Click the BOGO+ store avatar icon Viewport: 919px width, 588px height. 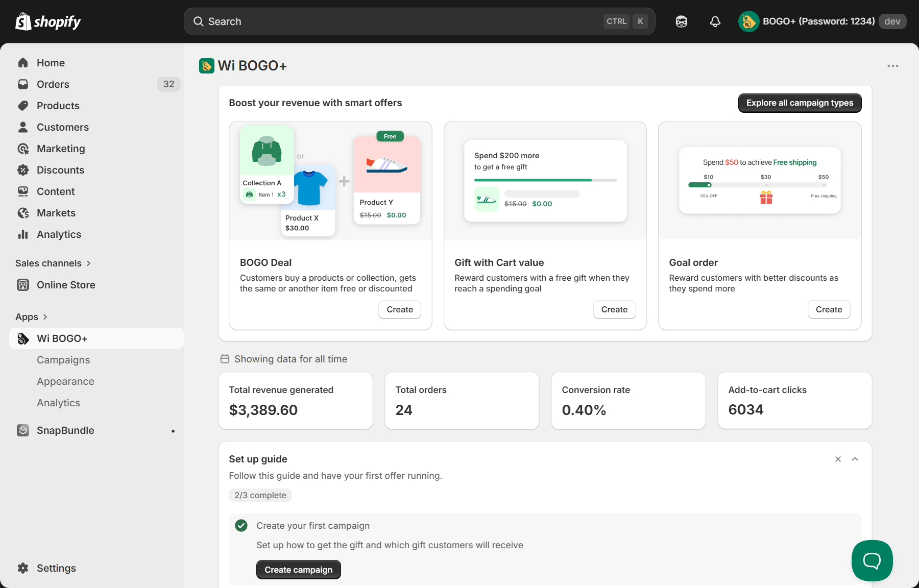coord(748,21)
